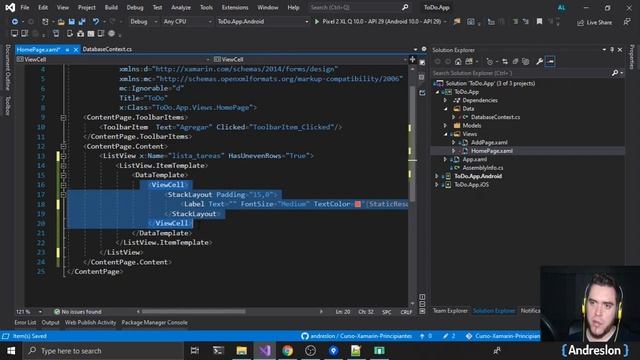This screenshot has height=360, width=640.
Task: Click the Solution Explorer sync active document icon
Action: pos(504,62)
